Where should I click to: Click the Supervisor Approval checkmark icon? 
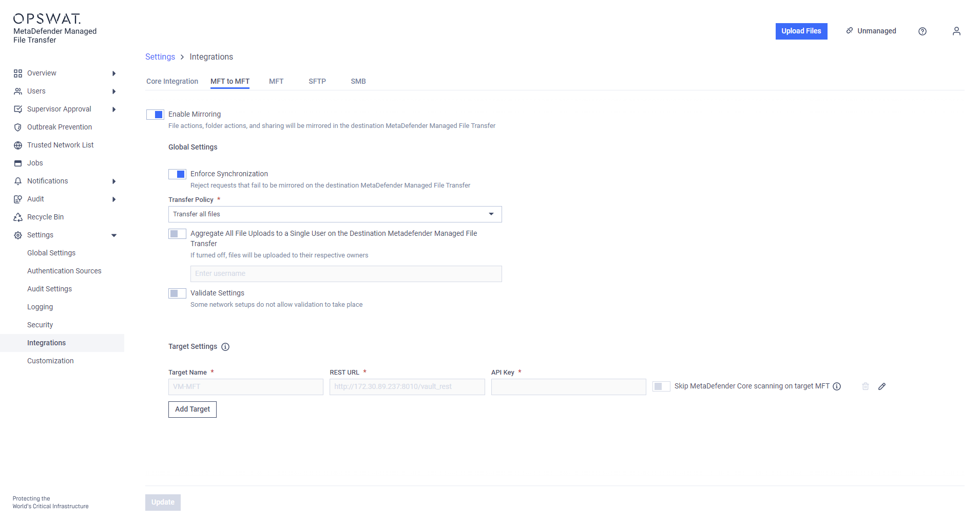coord(18,109)
